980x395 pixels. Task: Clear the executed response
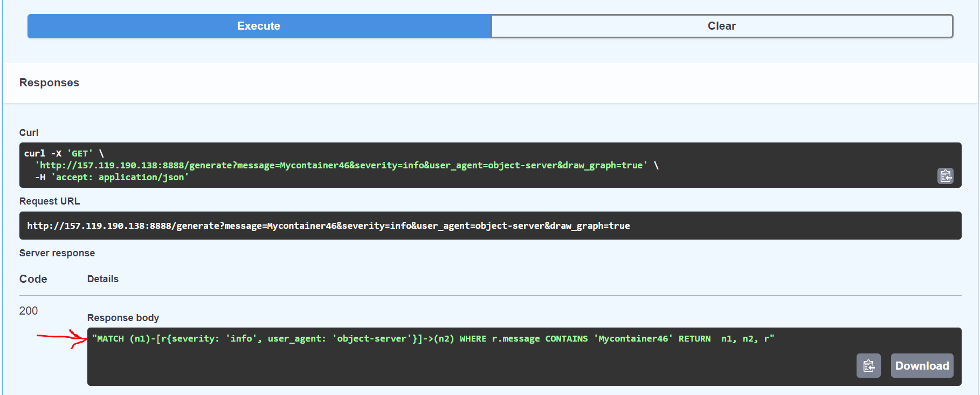[x=721, y=26]
